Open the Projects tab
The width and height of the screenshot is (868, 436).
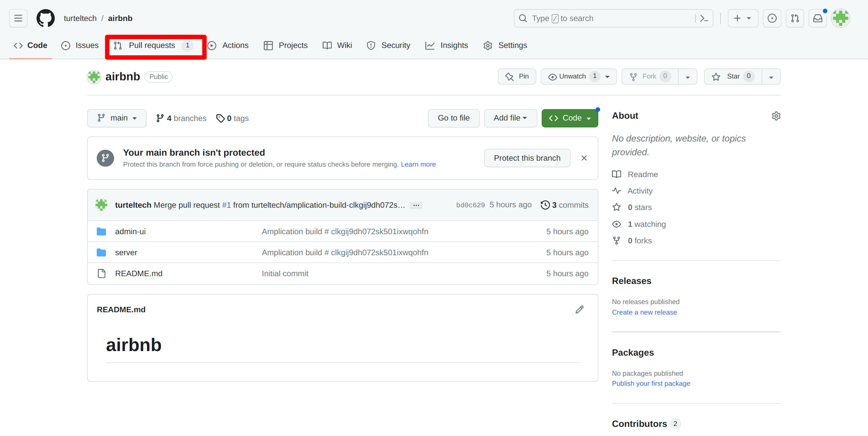click(285, 45)
